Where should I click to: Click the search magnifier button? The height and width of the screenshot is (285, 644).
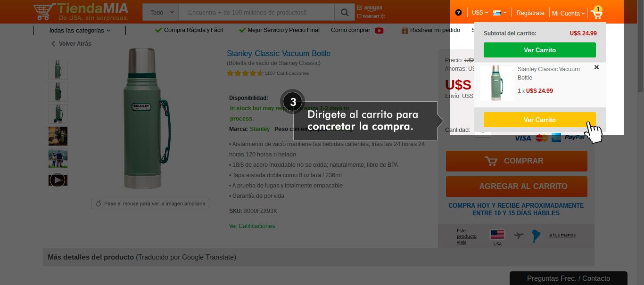[345, 12]
